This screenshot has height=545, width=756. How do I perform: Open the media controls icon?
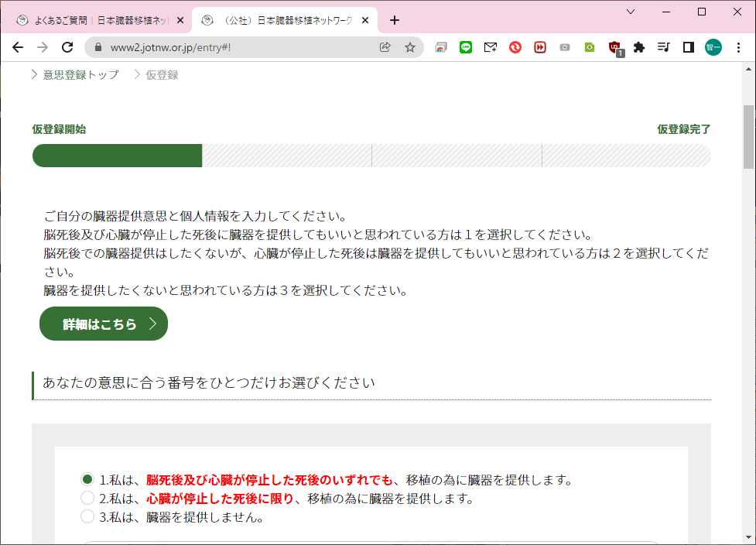click(x=663, y=47)
